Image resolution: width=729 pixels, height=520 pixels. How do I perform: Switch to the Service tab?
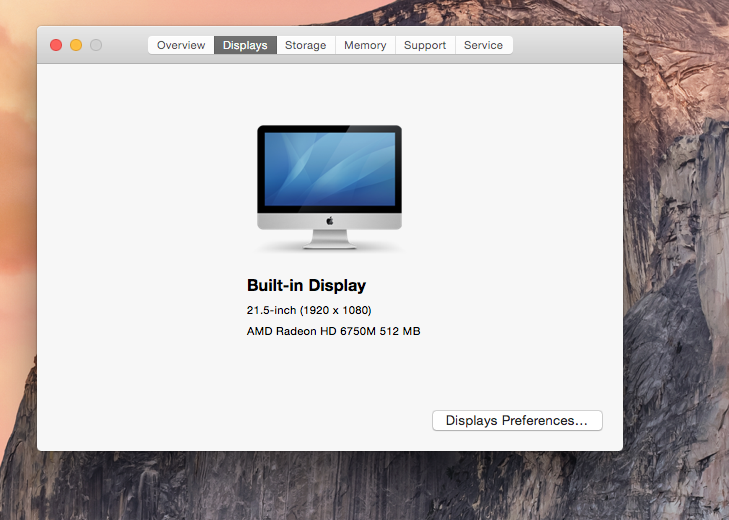point(484,45)
